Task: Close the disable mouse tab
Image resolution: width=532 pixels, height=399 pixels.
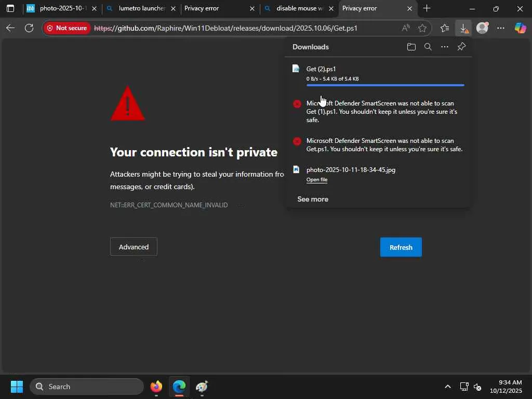Action: [331, 9]
